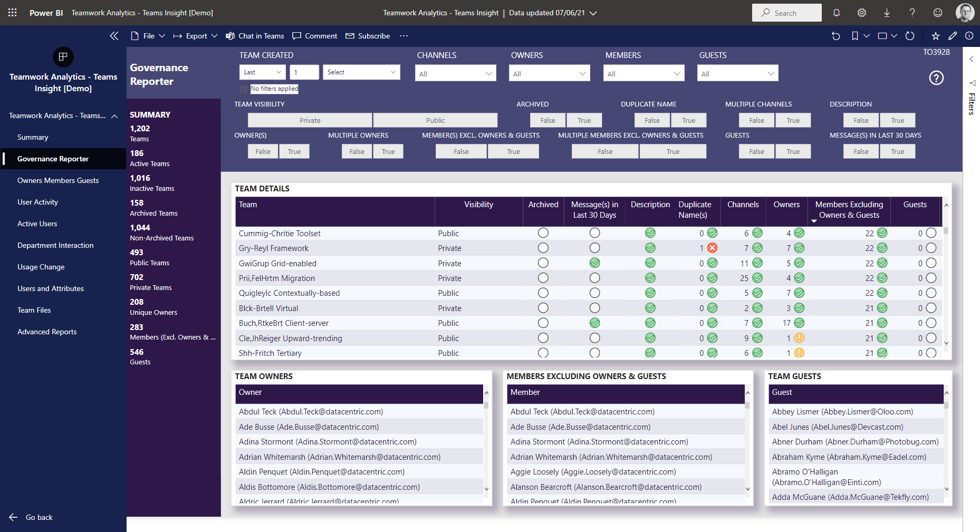Mark this report as a favorite
This screenshot has height=532, width=980.
coord(935,36)
